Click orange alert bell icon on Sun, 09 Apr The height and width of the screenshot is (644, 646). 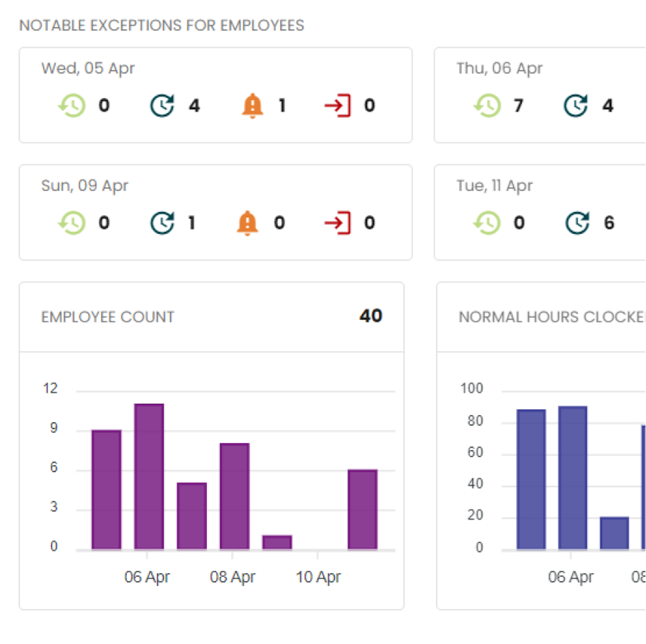point(247,223)
